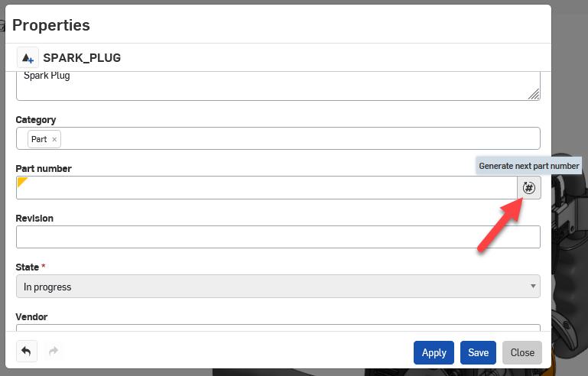Click the greyed-out redo arrow icon
Screen dimensions: 588x376
54,352
